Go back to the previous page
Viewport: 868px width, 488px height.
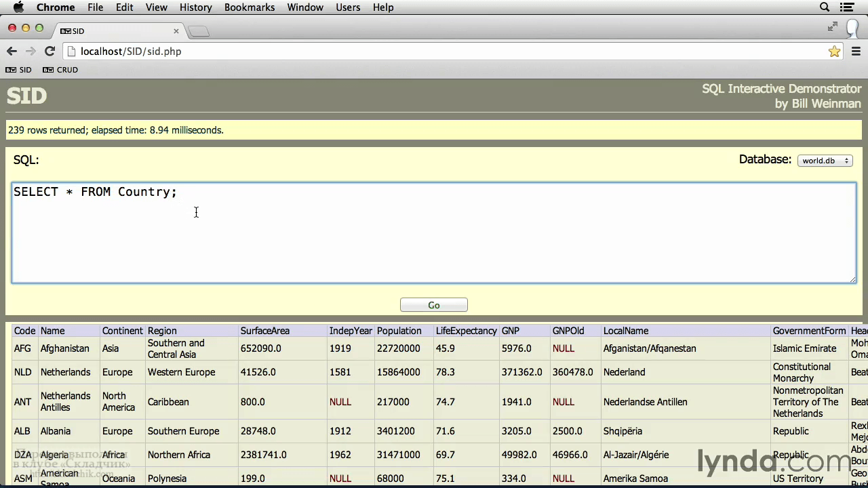coord(12,52)
